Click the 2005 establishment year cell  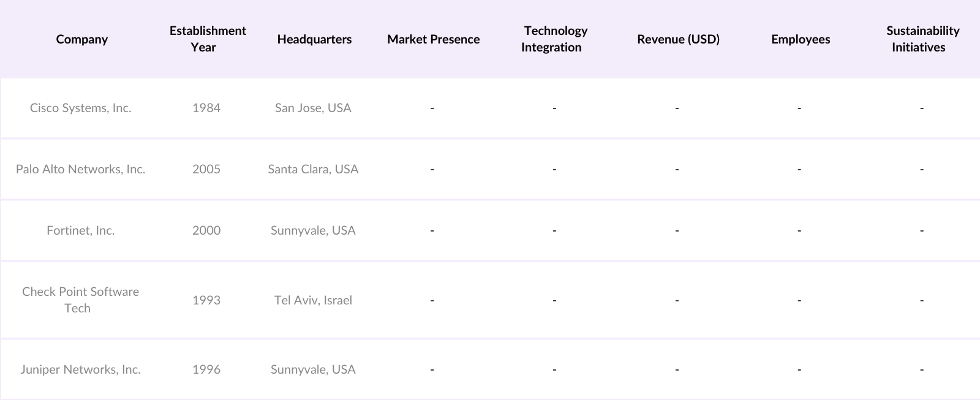(x=206, y=169)
